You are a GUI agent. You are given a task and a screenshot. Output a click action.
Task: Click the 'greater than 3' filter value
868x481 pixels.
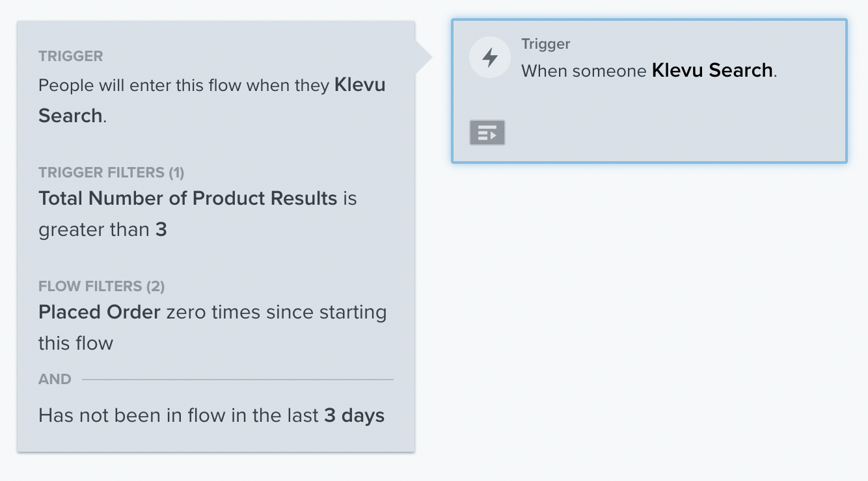103,229
